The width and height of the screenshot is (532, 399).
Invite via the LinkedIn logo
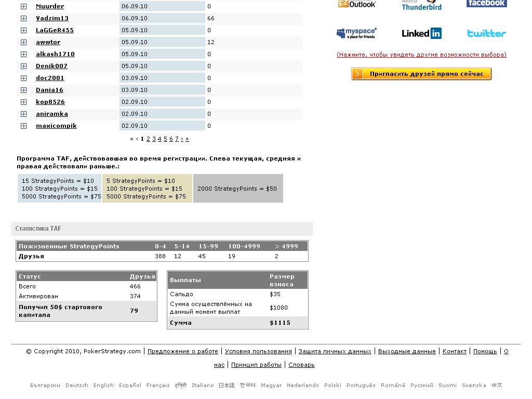click(x=422, y=33)
